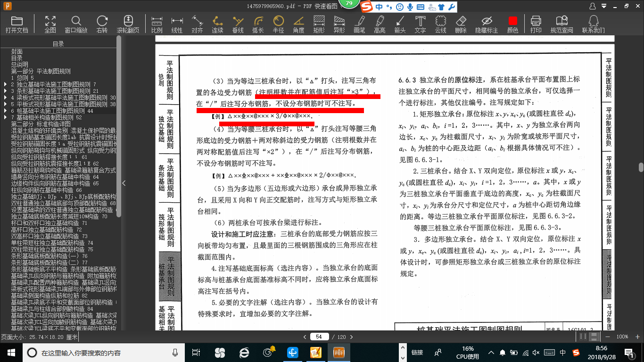Select the 箭头 arrow tool
Viewport: 644px width, 362px height.
(x=400, y=25)
